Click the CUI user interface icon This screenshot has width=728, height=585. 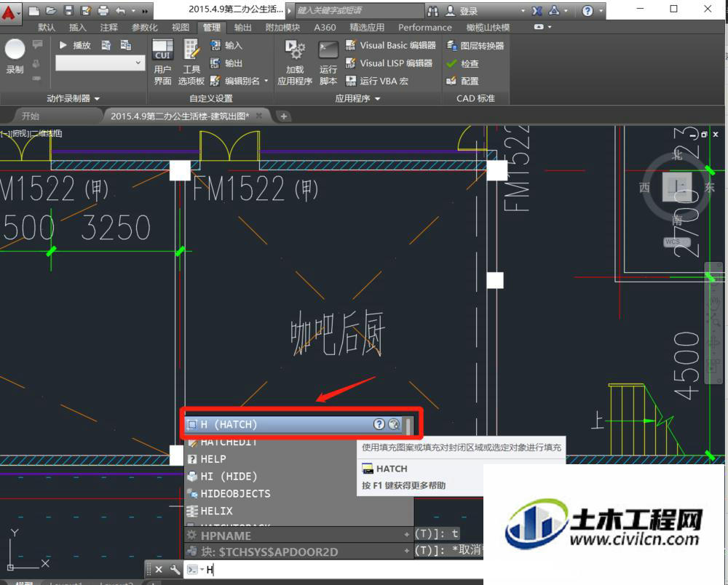pos(162,49)
